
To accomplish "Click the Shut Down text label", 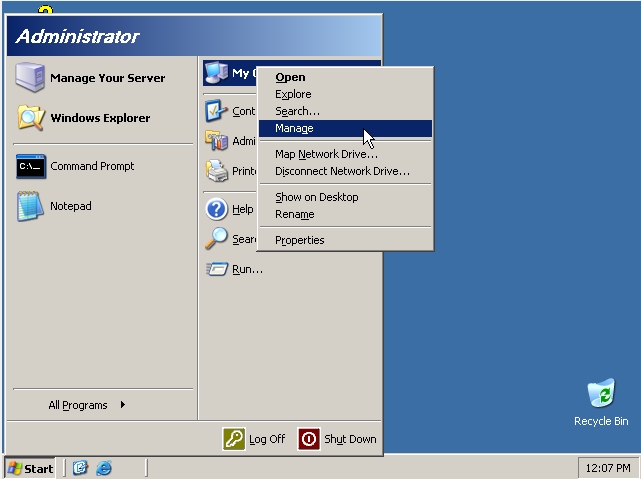I will 350,439.
